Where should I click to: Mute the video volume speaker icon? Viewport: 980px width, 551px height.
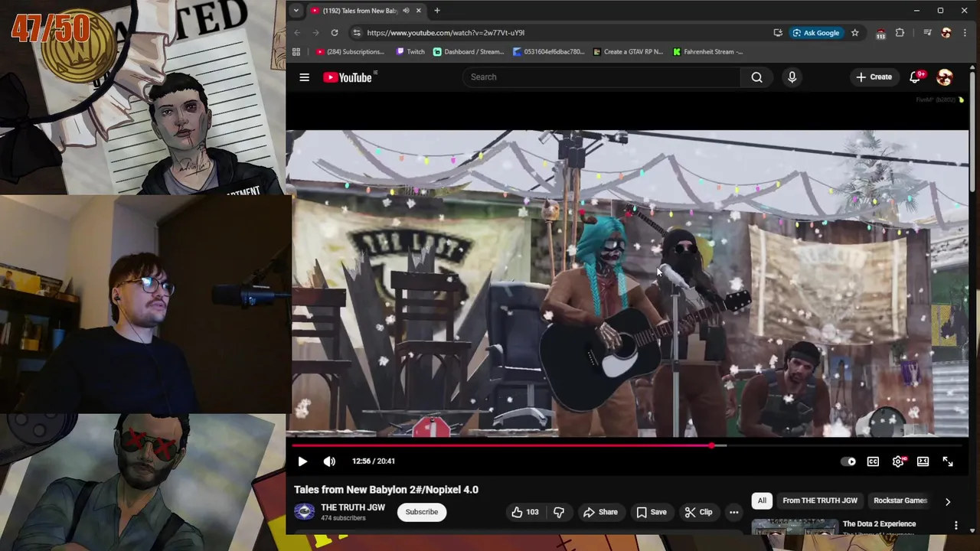coord(329,461)
